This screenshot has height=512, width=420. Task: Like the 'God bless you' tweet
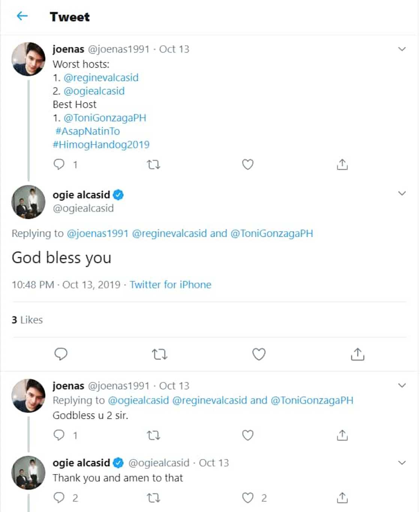258,353
